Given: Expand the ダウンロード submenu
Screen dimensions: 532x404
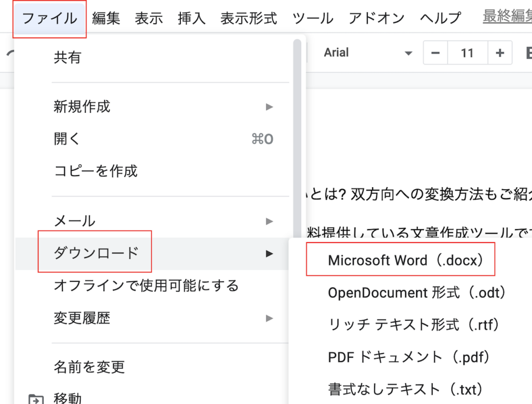Looking at the screenshot, I should (152, 254).
